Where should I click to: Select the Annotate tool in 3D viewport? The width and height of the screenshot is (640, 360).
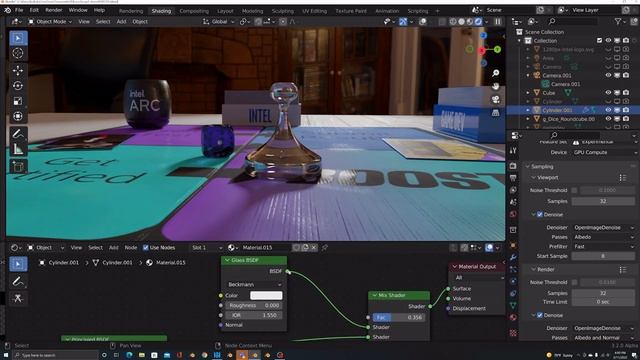coord(18,133)
